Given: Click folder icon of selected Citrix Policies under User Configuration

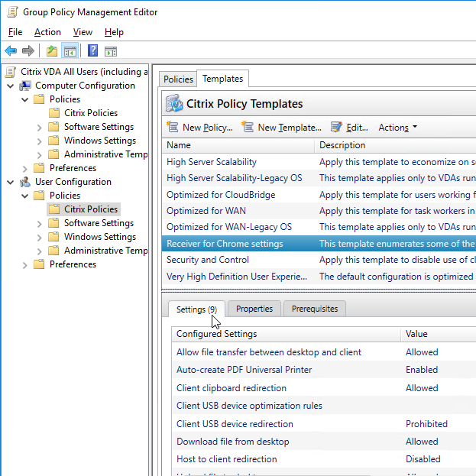Looking at the screenshot, I should tap(54, 209).
